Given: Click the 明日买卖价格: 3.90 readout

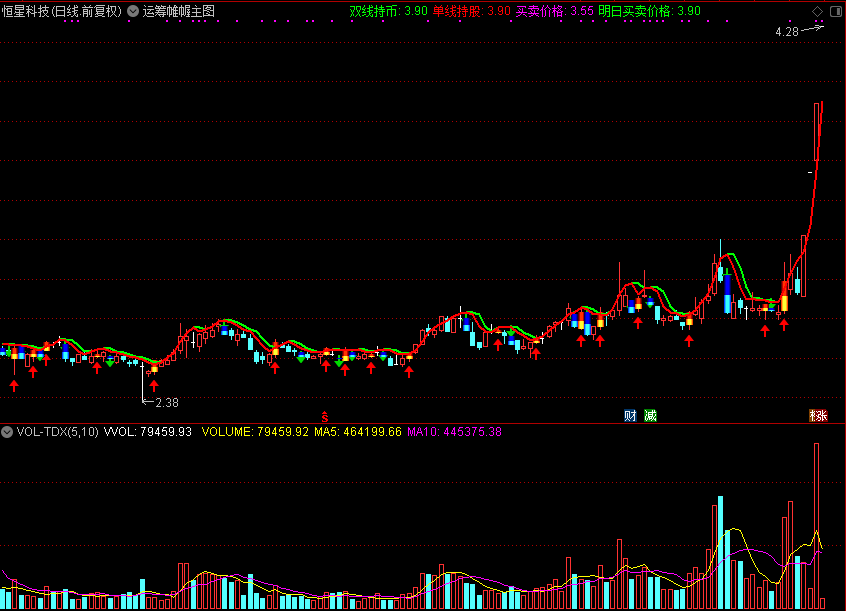Looking at the screenshot, I should point(650,11).
